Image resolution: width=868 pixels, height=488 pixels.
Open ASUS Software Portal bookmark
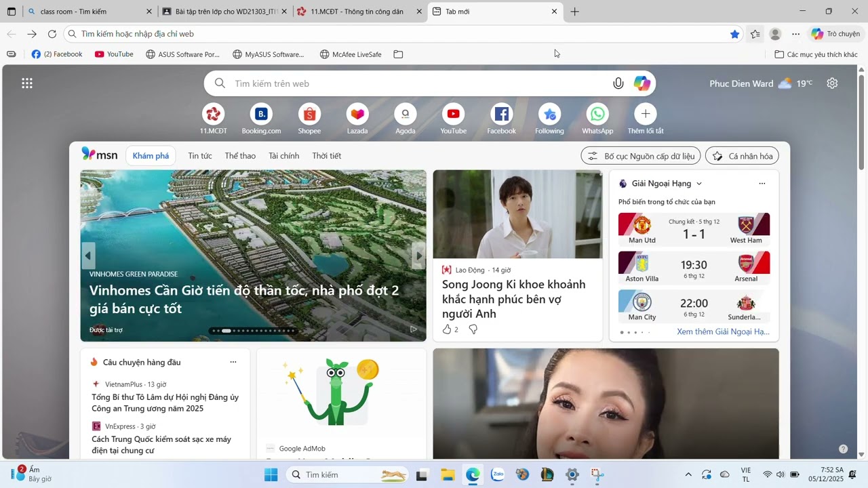point(182,54)
